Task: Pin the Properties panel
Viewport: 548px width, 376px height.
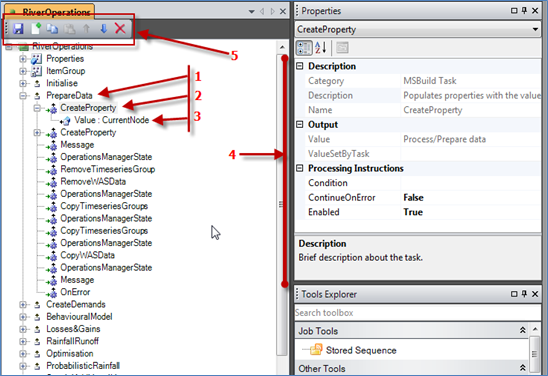Action: coord(524,10)
